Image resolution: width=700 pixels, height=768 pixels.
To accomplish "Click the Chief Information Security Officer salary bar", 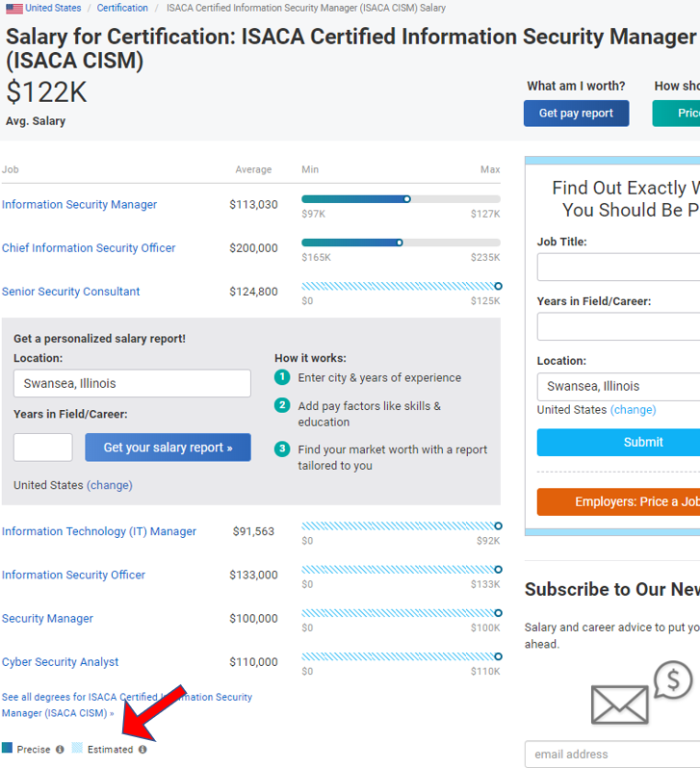I will tap(401, 243).
